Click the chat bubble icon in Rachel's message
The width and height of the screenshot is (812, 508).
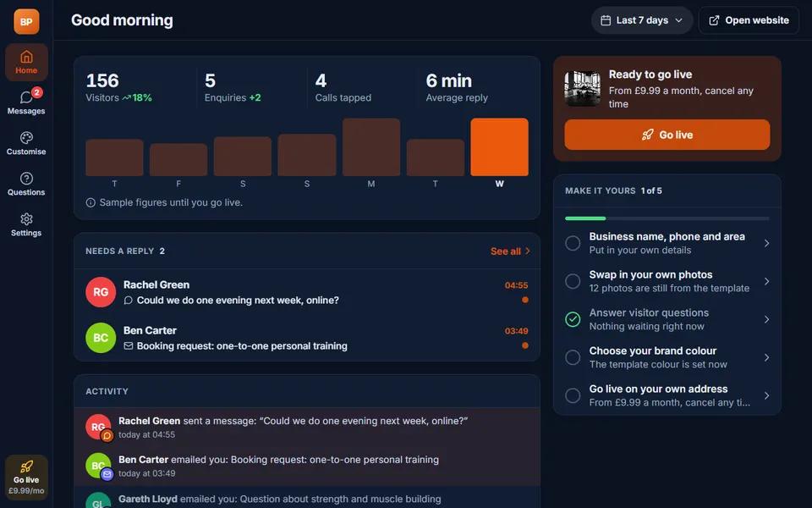coord(129,300)
